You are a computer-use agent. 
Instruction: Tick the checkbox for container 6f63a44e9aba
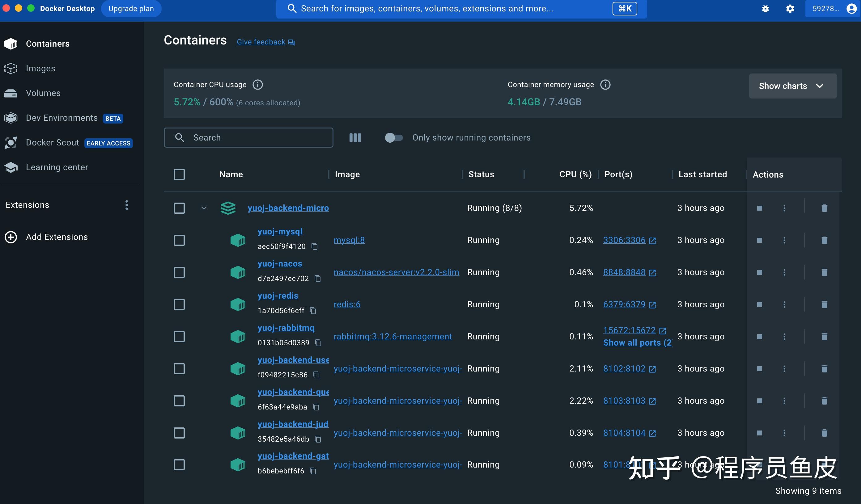coord(179,401)
